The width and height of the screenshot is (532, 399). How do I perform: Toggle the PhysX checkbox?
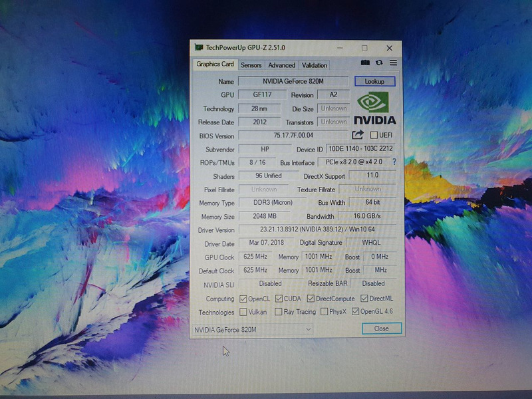(x=324, y=311)
